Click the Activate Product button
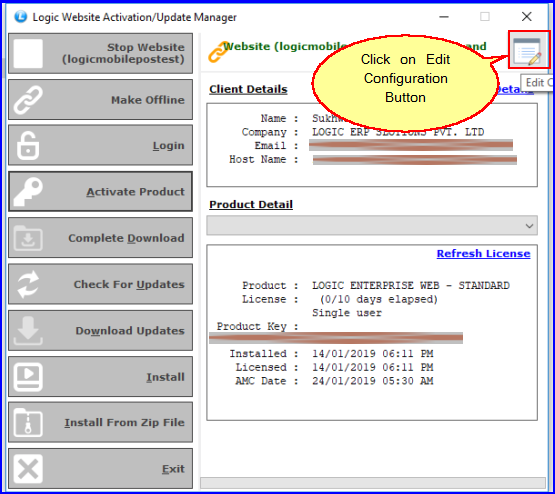Image resolution: width=555 pixels, height=494 pixels. coord(101,191)
